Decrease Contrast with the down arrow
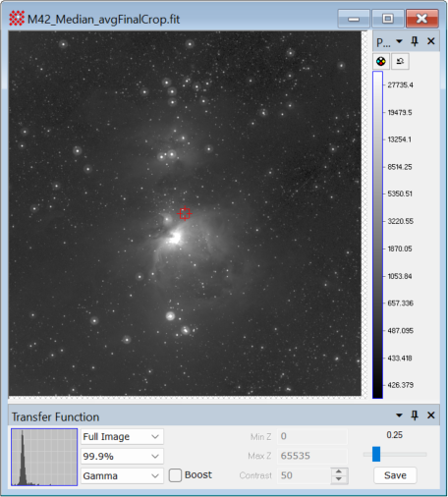This screenshot has width=448, height=497. [x=339, y=479]
